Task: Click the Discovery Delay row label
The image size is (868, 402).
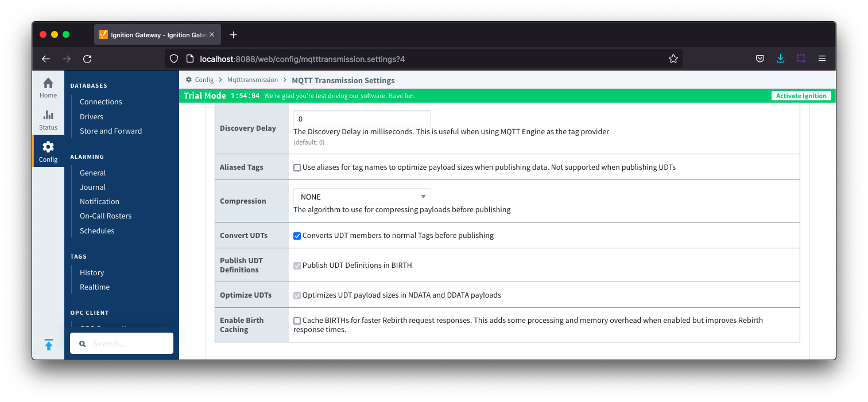Action: [x=248, y=128]
